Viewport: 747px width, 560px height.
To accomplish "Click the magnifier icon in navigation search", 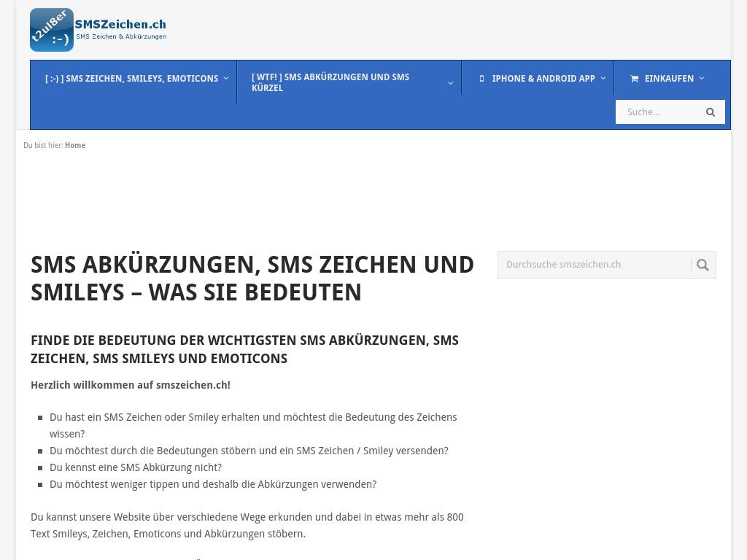I will [x=711, y=112].
